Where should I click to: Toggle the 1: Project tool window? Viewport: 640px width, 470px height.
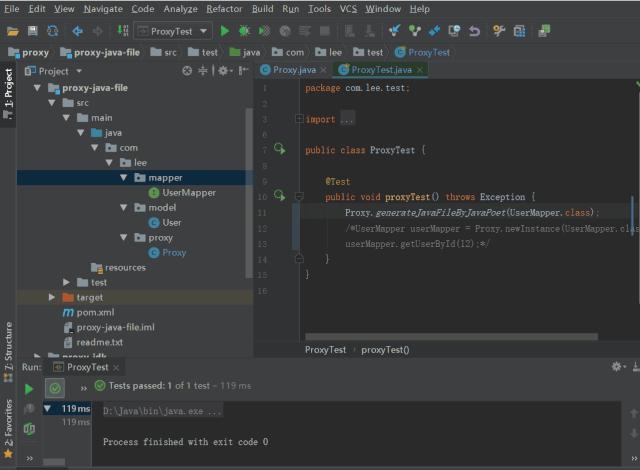click(8, 92)
